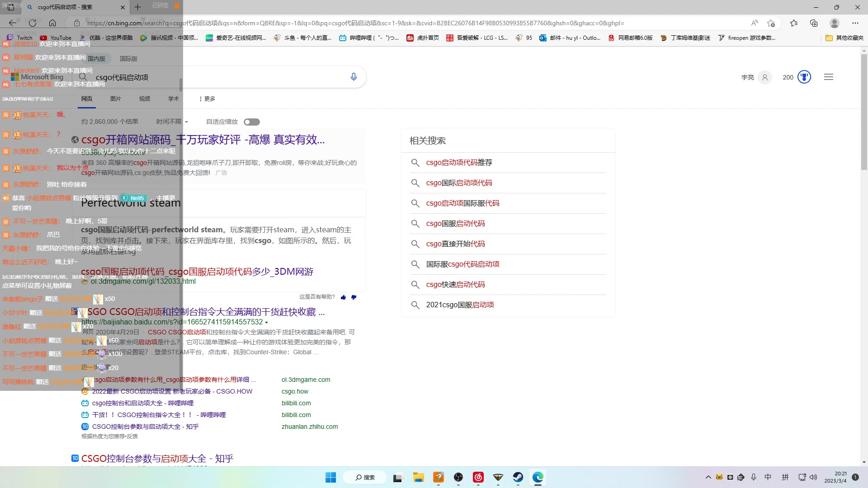The width and height of the screenshot is (868, 488).
Task: Click the 宇亮 account avatar
Action: click(764, 77)
